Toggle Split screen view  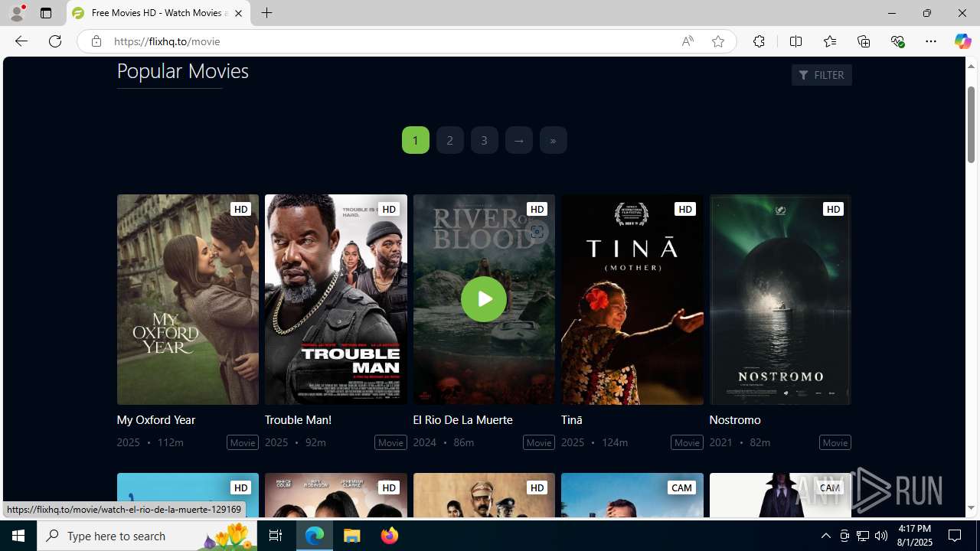795,41
